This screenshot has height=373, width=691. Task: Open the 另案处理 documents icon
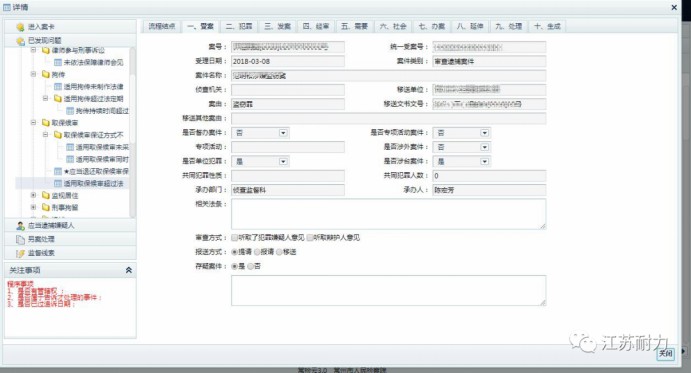pos(20,239)
